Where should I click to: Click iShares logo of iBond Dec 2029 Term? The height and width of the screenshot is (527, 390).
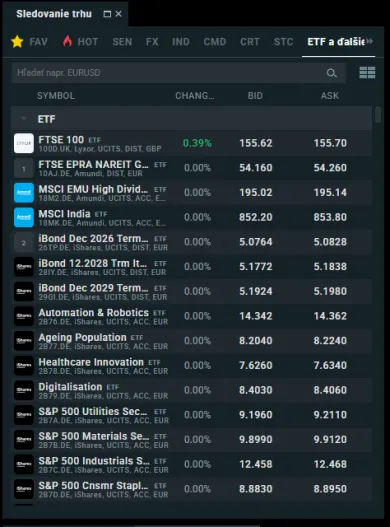coord(24,291)
